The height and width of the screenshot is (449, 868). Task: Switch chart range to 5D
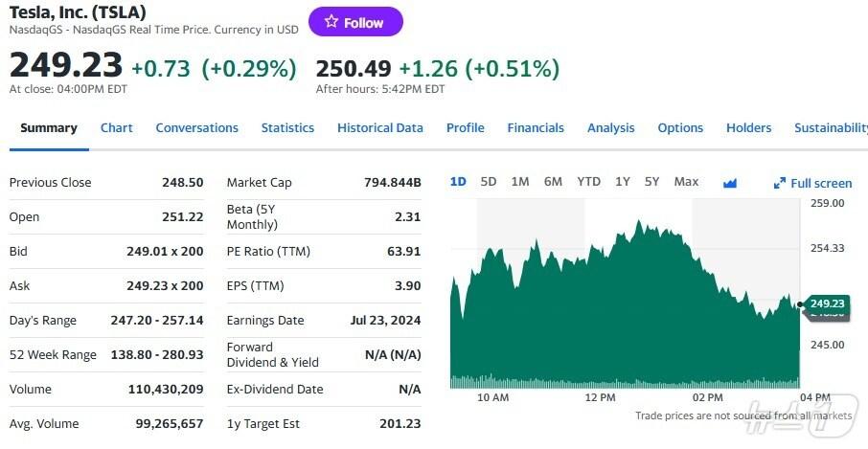[489, 182]
